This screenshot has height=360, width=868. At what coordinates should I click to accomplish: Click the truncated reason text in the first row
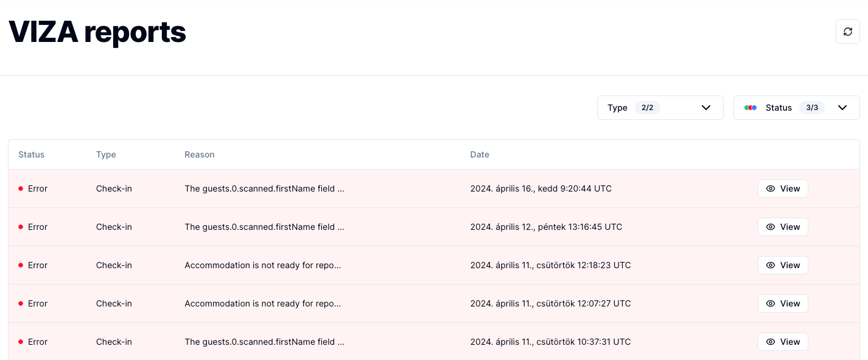tap(264, 189)
